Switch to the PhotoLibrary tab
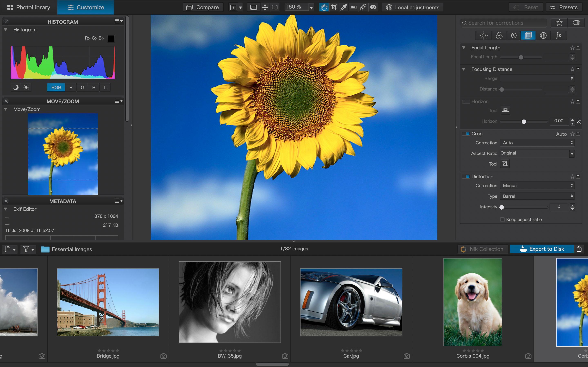The height and width of the screenshot is (367, 588). click(29, 7)
